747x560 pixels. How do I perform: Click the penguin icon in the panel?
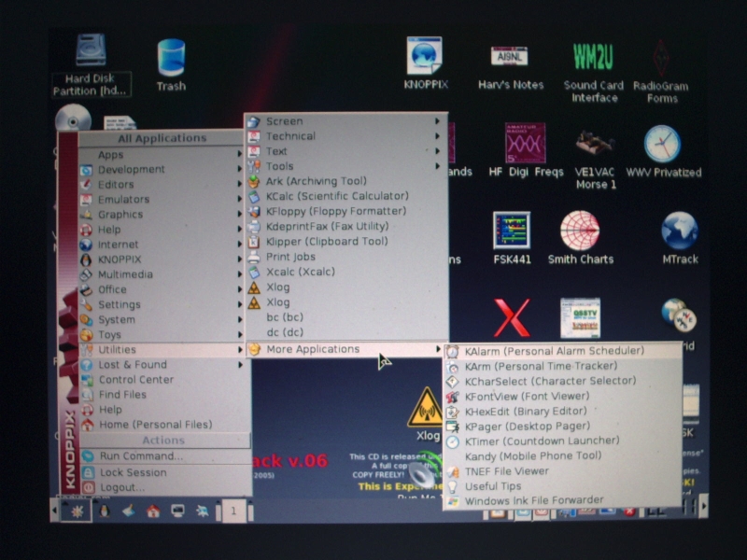(104, 511)
